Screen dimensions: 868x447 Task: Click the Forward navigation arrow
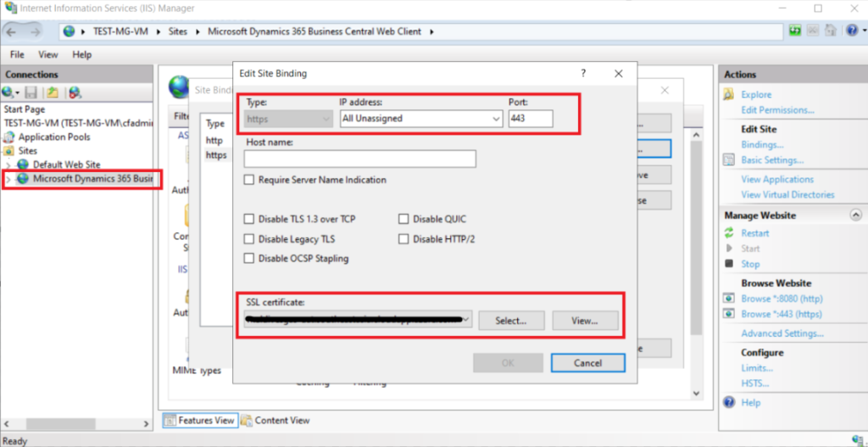[34, 31]
